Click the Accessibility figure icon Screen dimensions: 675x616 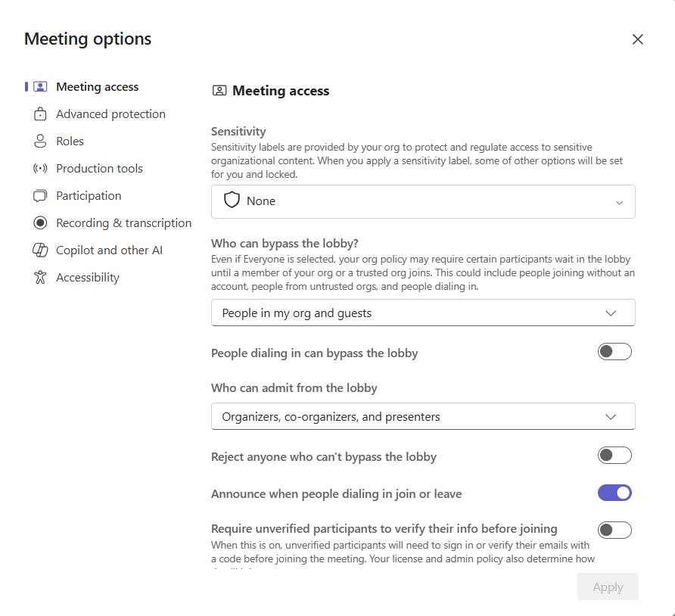pos(40,278)
